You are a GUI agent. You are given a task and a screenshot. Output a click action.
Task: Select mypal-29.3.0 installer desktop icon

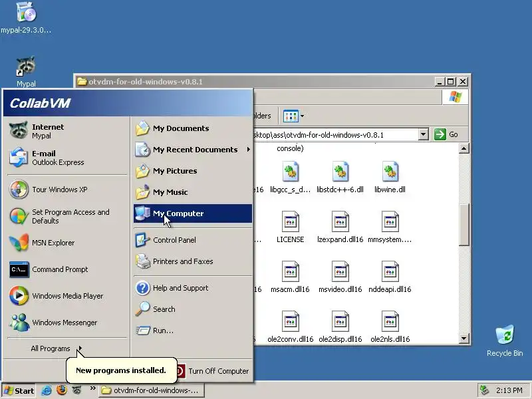point(26,18)
